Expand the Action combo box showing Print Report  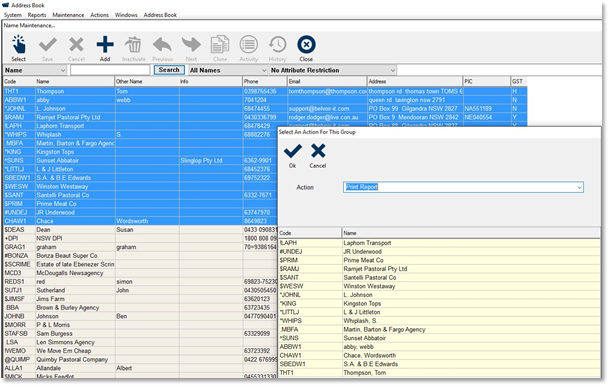[x=579, y=187]
